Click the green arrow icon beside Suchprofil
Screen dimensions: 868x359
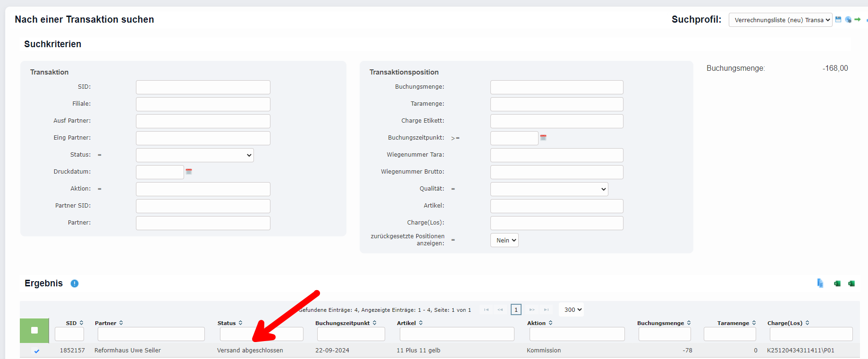pyautogui.click(x=858, y=19)
